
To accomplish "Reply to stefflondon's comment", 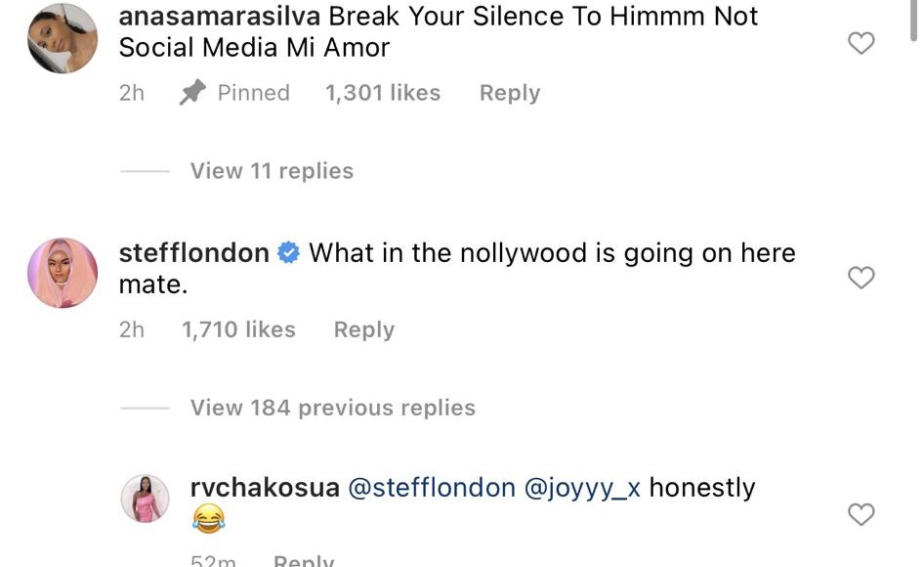I will [x=363, y=330].
